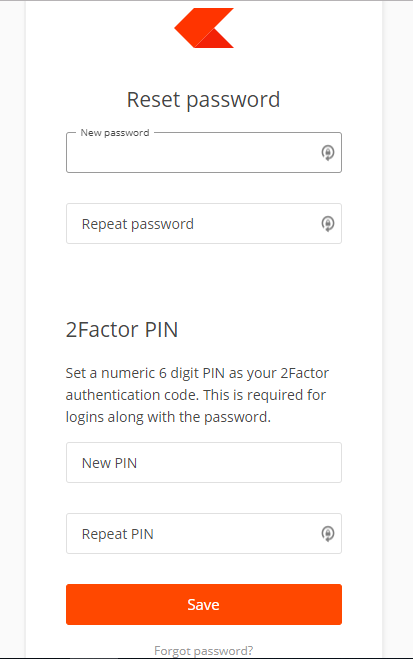This screenshot has width=413, height=659.
Task: Click the floating New password label
Action: (x=115, y=133)
